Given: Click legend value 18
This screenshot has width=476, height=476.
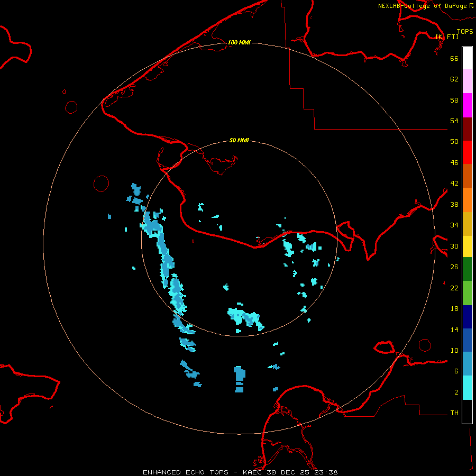Looking at the screenshot, I should click(x=454, y=309).
